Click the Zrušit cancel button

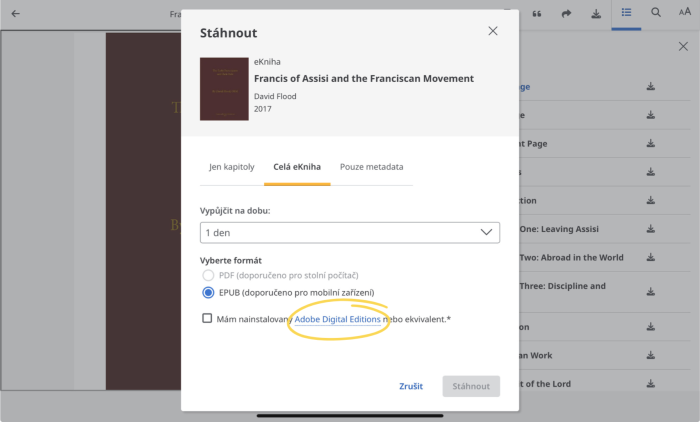[x=411, y=386]
